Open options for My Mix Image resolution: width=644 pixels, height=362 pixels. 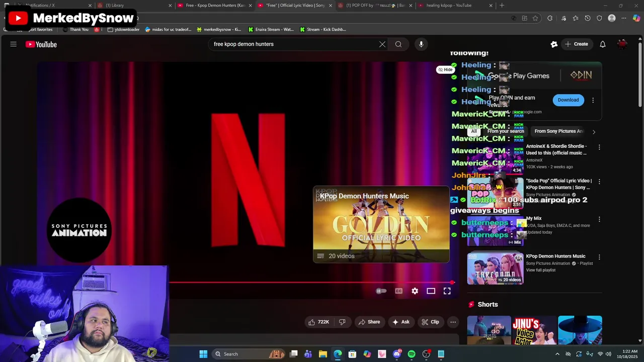click(599, 220)
